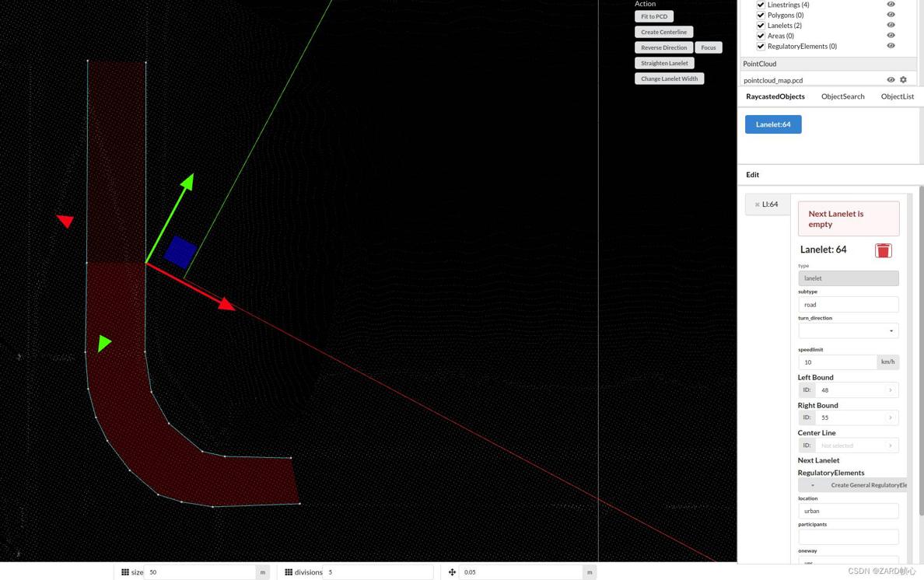
Task: Switch to the ObjectList tab
Action: (x=897, y=96)
